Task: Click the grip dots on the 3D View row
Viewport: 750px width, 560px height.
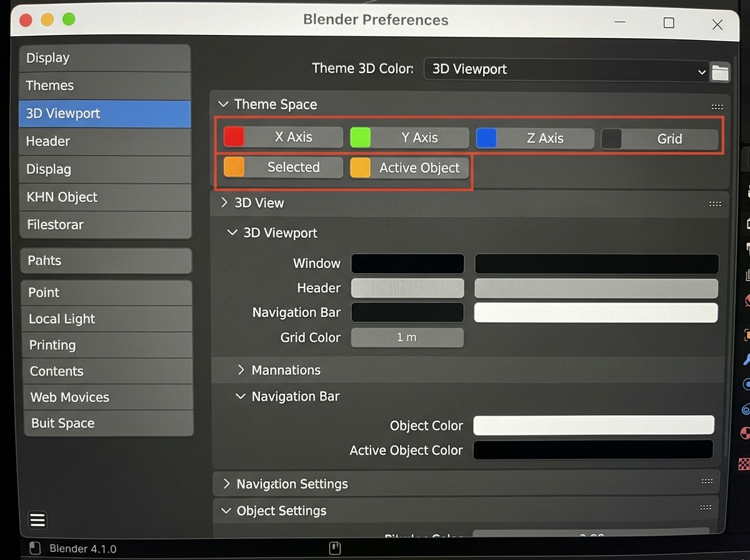Action: 716,204
